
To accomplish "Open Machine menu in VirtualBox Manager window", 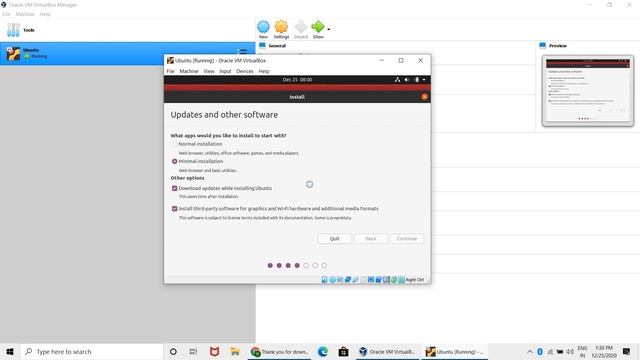I will [x=25, y=14].
